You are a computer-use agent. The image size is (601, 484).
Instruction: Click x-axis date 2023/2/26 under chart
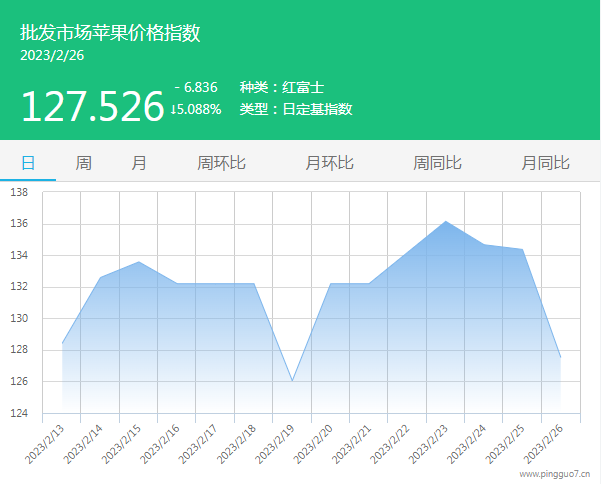[544, 445]
